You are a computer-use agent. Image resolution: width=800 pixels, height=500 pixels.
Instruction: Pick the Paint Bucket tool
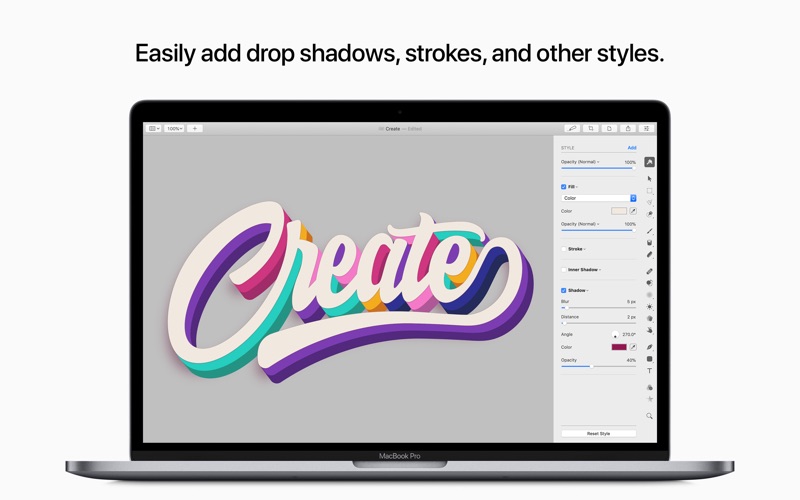click(649, 242)
